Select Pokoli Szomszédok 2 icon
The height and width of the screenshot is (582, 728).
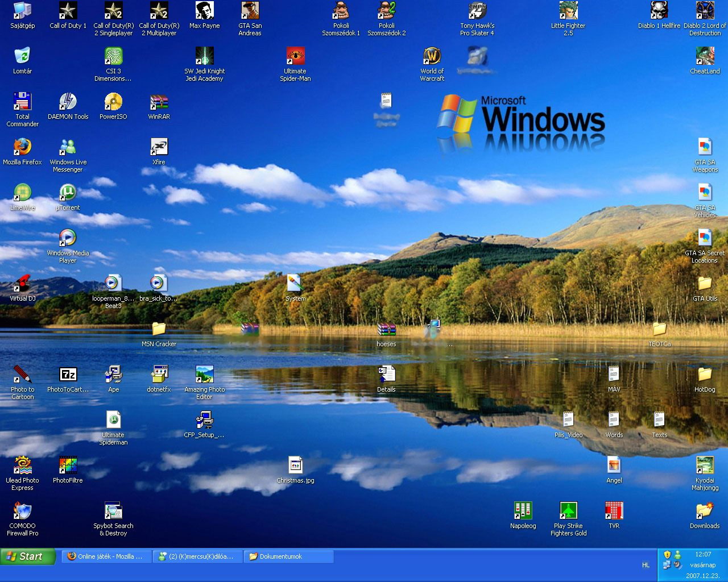[x=386, y=19]
